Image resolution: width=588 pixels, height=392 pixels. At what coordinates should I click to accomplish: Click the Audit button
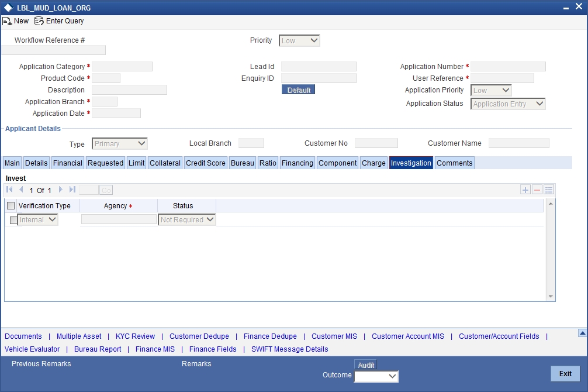tap(366, 365)
